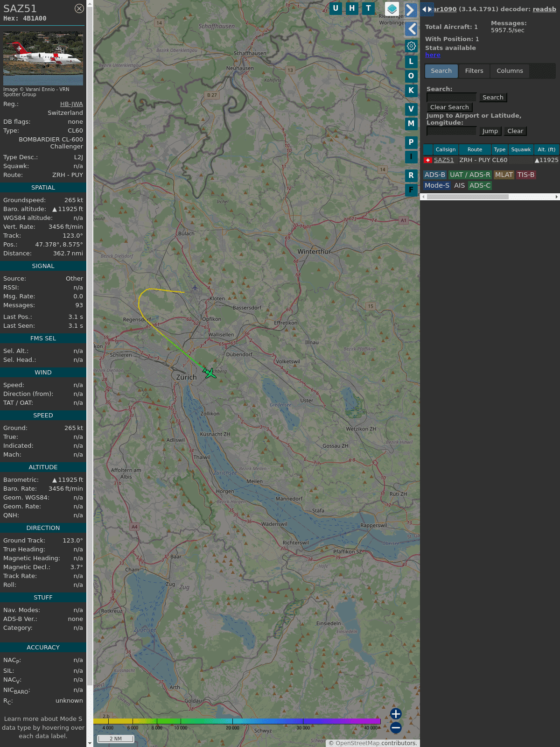Viewport: 560px width, 747px height.
Task: Sort table by Alt. (ft) column
Action: click(x=546, y=149)
